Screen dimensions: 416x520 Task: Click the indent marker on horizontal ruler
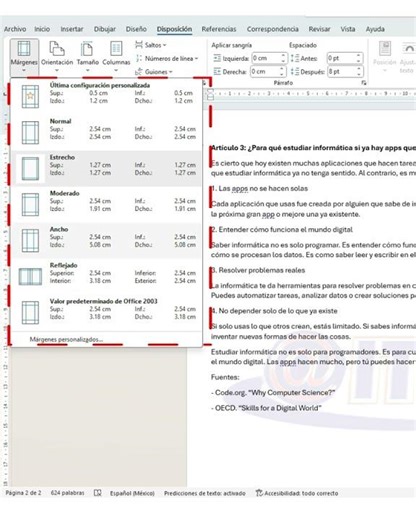[210, 94]
